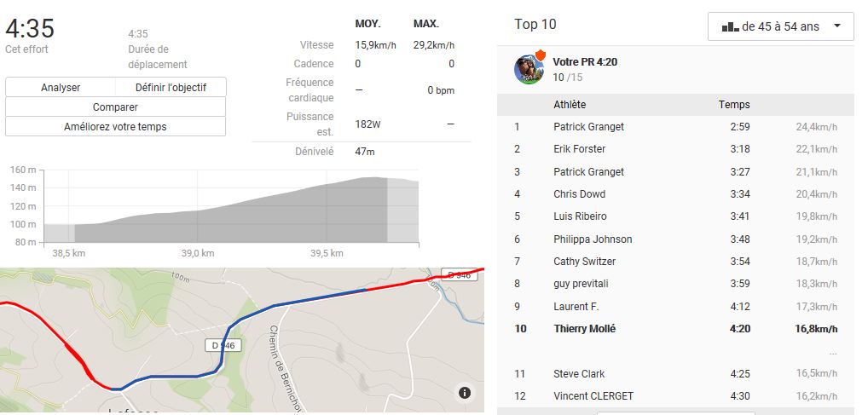Click the leaderboard bars icon in age filter

point(730,27)
